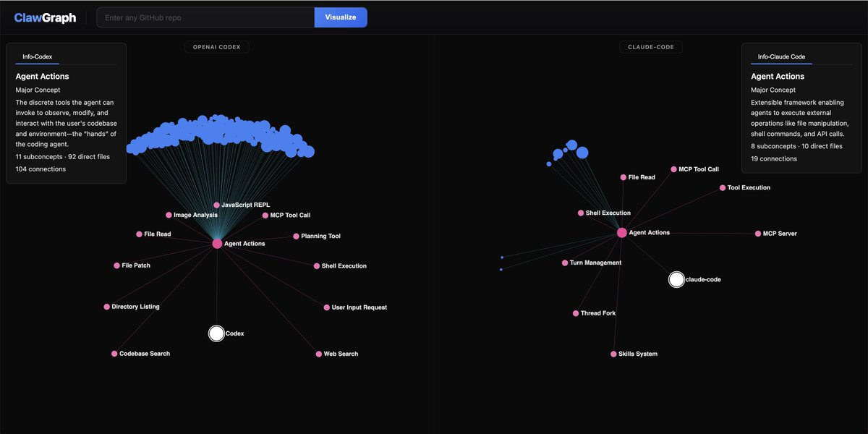
Task: Select the Planning Tool node
Action: 296,237
